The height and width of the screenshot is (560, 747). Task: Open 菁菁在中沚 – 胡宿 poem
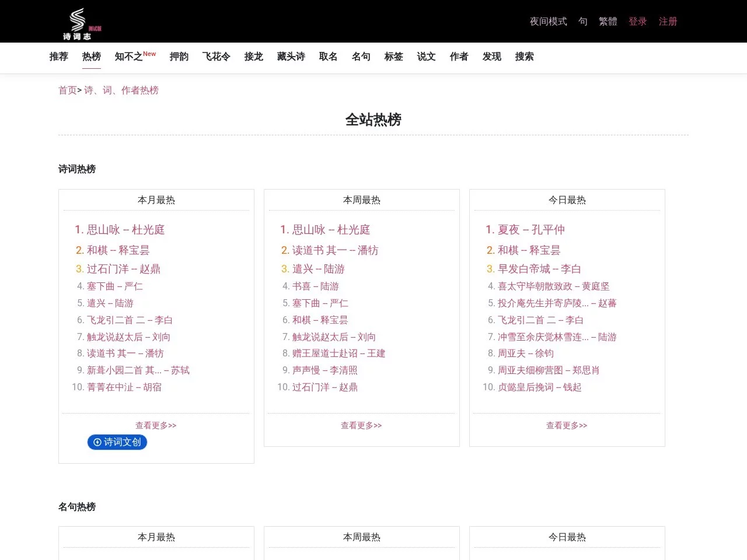pos(124,387)
